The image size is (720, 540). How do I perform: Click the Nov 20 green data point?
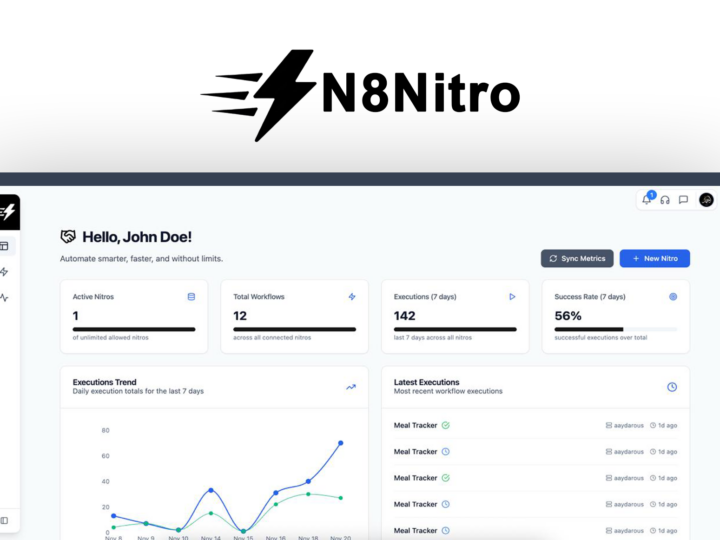[341, 498]
